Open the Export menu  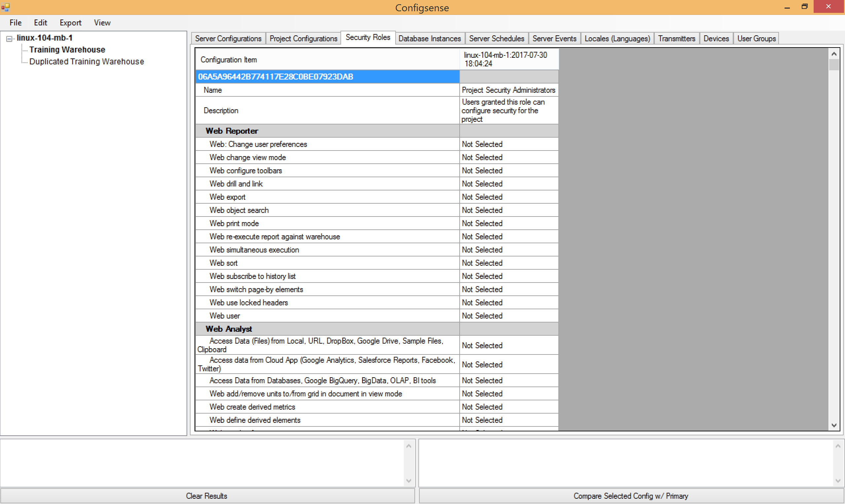tap(70, 23)
